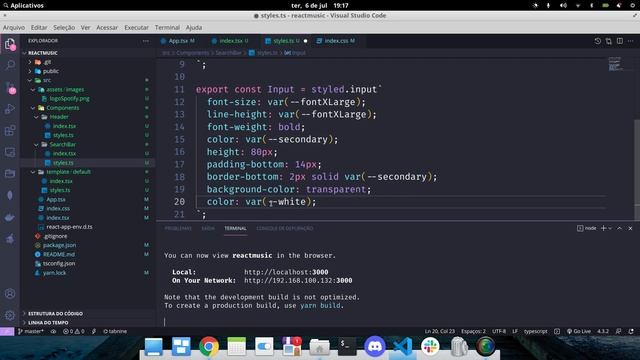Open the Source Control view
The width and height of the screenshot is (640, 360).
click(10, 87)
